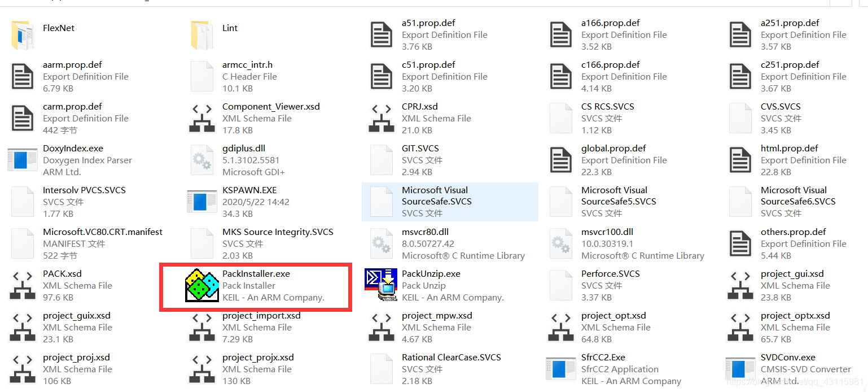The height and width of the screenshot is (392, 868).
Task: Click the a251.prop.def file icon
Action: tap(740, 35)
